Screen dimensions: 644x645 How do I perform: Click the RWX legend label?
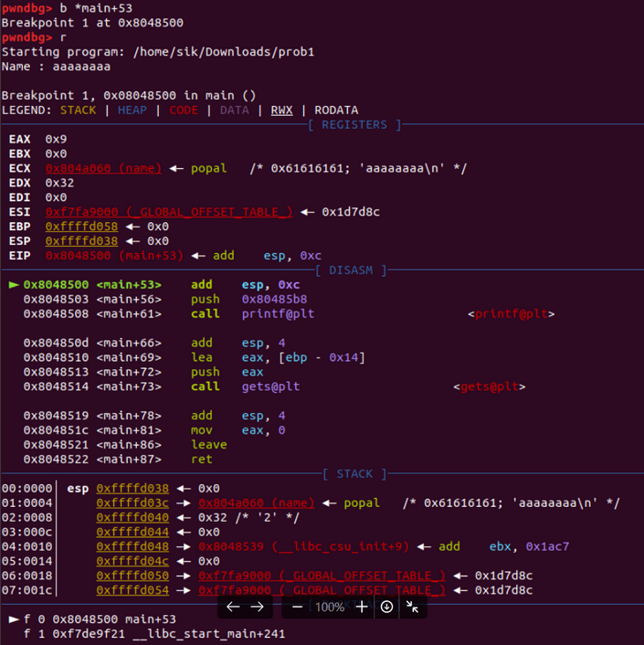click(281, 111)
